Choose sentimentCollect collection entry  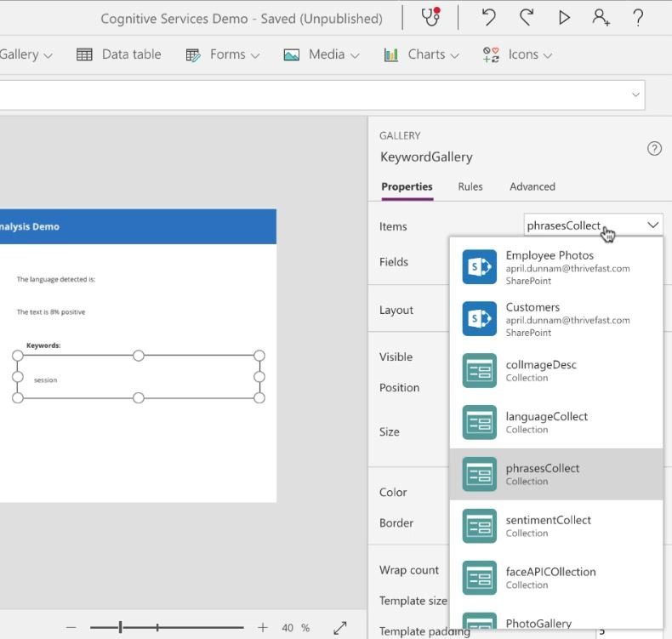click(556, 527)
